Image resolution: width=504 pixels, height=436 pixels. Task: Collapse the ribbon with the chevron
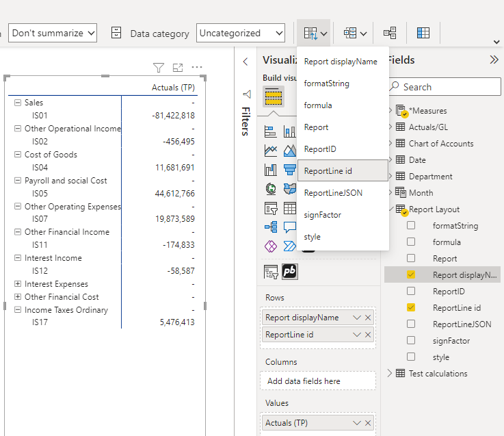(x=496, y=42)
